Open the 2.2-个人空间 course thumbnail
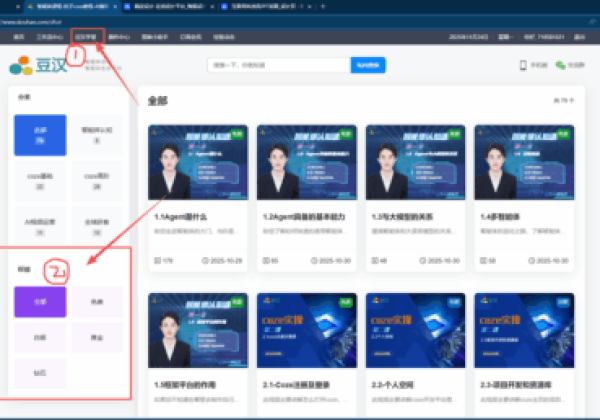The width and height of the screenshot is (600, 420). 416,330
